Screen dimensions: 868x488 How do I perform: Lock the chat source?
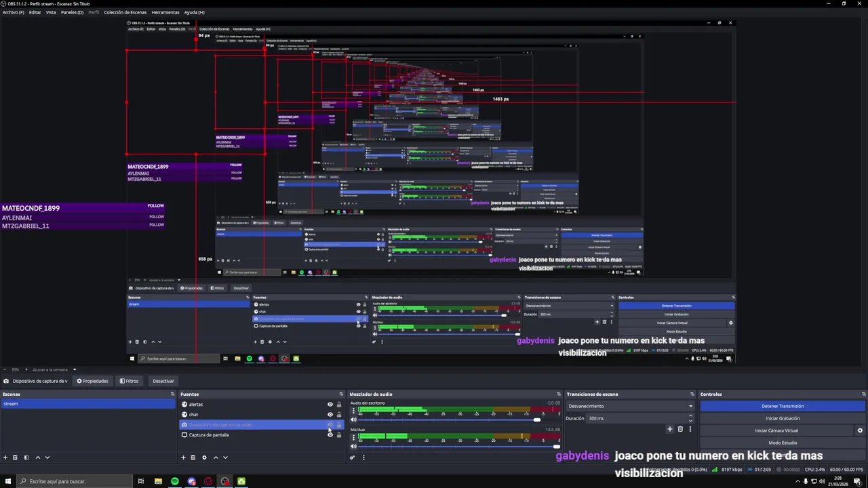click(x=339, y=415)
